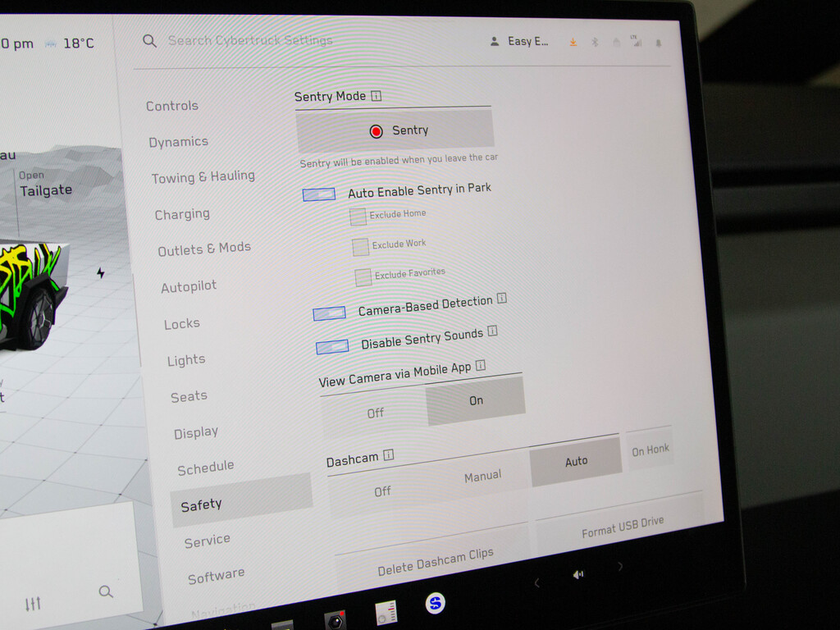Show info for Sentry Mode

tap(377, 96)
